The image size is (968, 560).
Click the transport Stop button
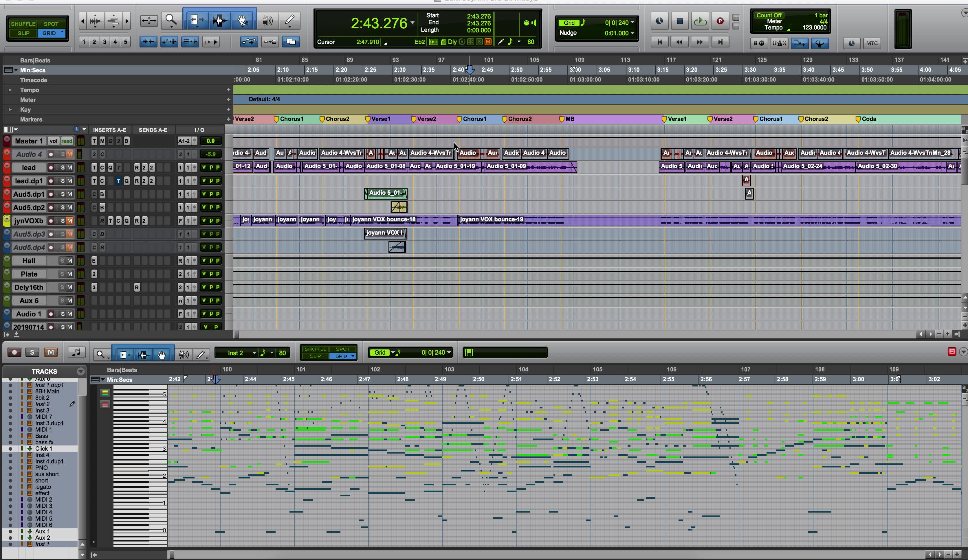click(x=679, y=21)
